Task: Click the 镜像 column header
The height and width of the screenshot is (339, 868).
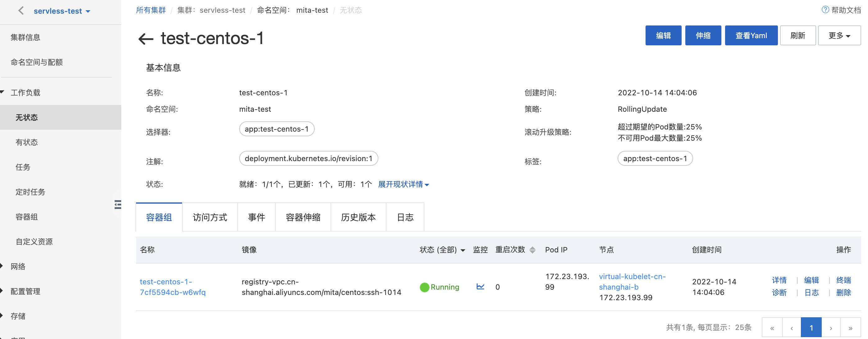Action: (249, 250)
